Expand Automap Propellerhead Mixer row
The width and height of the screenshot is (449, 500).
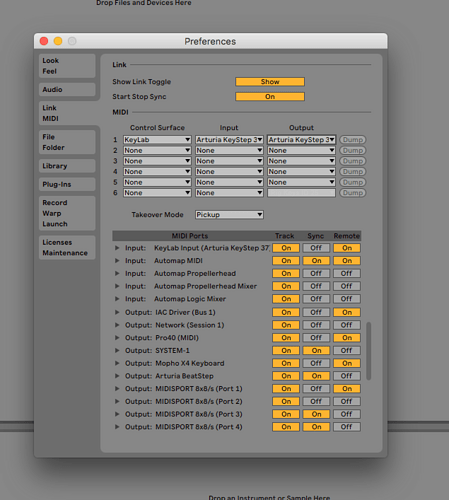coord(117,286)
